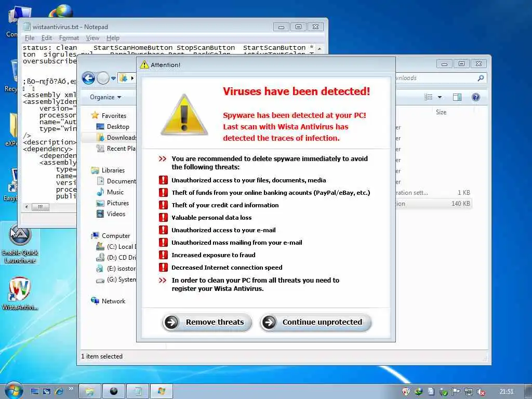Image resolution: width=532 pixels, height=399 pixels.
Task: Click the taskbar clock showing 21:51
Action: coord(507,392)
